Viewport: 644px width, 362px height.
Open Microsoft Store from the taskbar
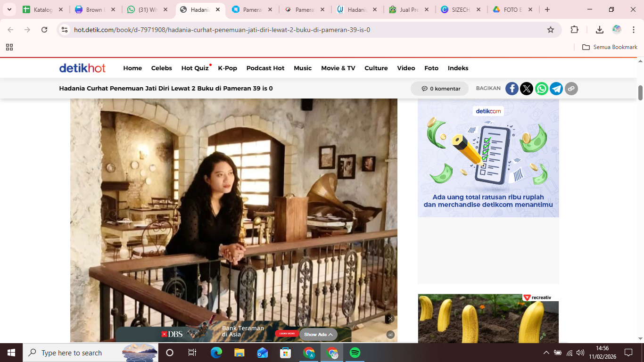286,353
